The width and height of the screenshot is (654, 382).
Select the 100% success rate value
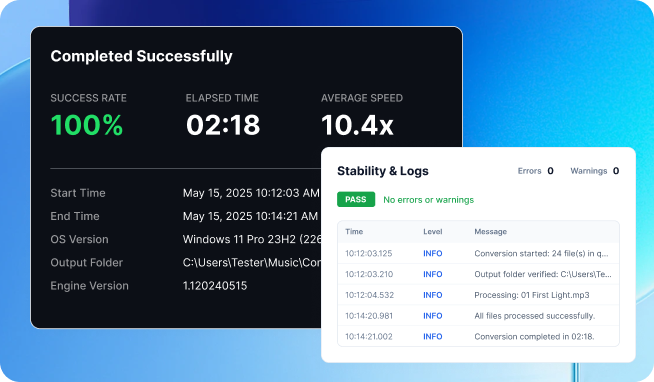point(87,125)
